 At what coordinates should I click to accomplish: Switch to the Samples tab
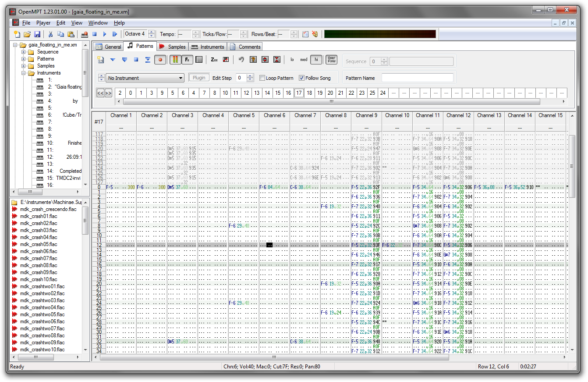(x=173, y=46)
